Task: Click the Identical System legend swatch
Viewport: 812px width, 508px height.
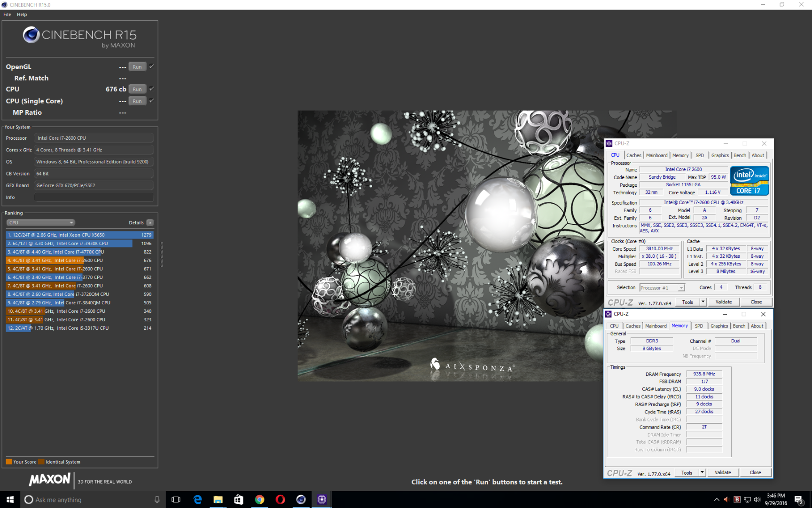Action: 41,462
